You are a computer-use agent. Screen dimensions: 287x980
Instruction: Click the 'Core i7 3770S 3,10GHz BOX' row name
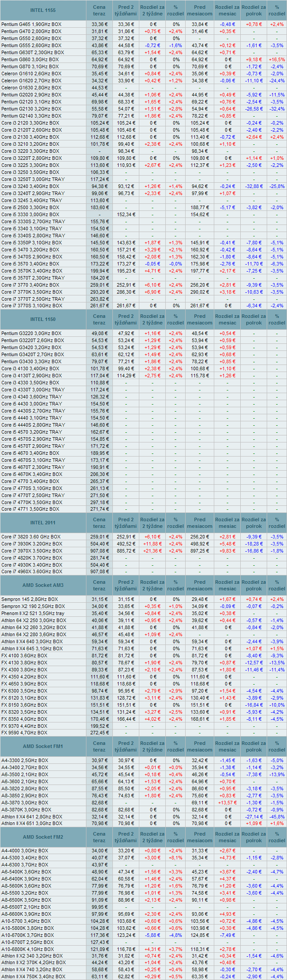tap(32, 306)
